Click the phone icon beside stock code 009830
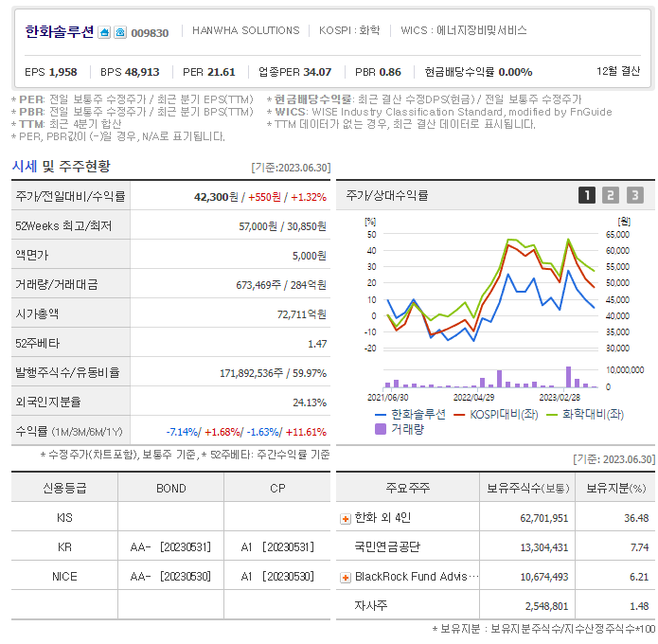 120,32
